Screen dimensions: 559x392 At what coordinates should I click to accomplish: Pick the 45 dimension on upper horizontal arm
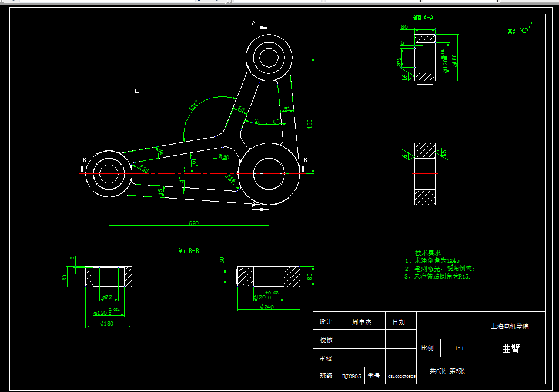pos(160,152)
